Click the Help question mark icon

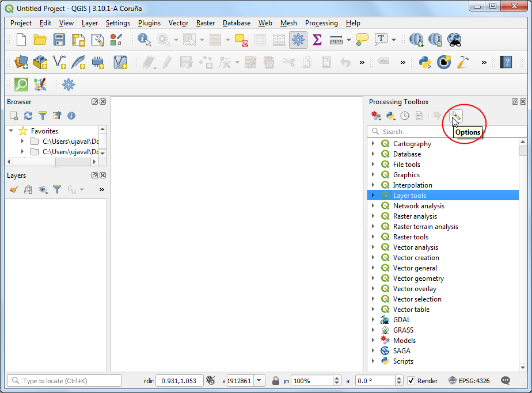coord(506,62)
